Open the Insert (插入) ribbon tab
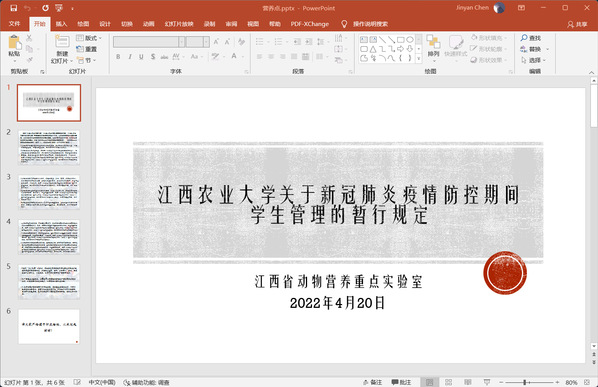 (x=61, y=24)
